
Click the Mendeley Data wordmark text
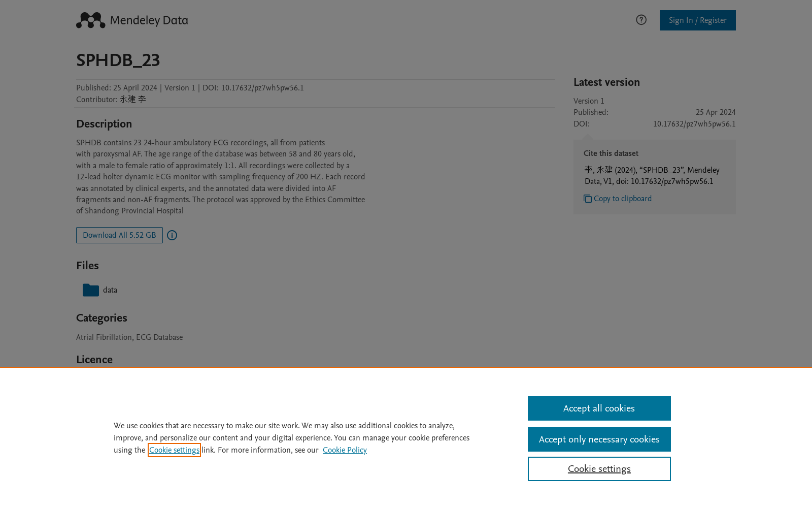coord(149,21)
